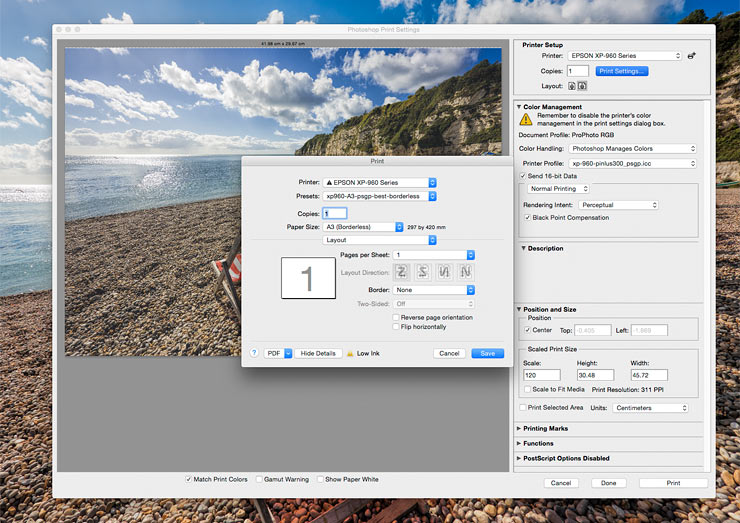The height and width of the screenshot is (523, 740).
Task: Enable Flip horizontally checkbox
Action: pos(396,327)
